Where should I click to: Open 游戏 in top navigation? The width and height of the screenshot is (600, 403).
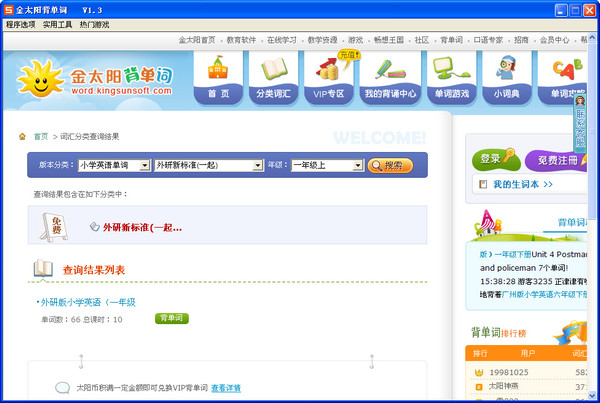tap(355, 40)
